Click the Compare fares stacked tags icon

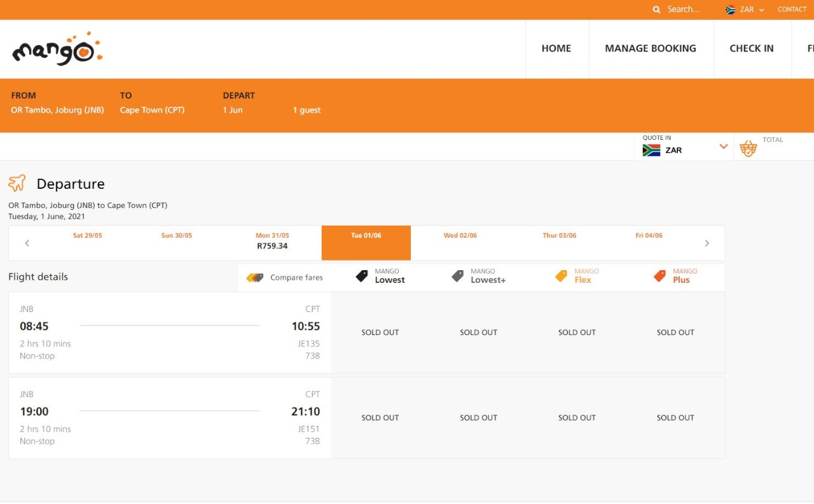[x=255, y=278]
